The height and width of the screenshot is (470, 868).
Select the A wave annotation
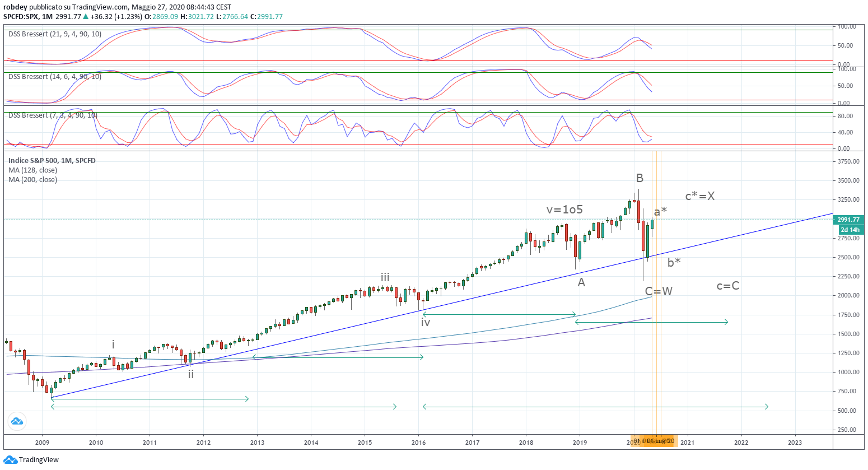point(581,282)
